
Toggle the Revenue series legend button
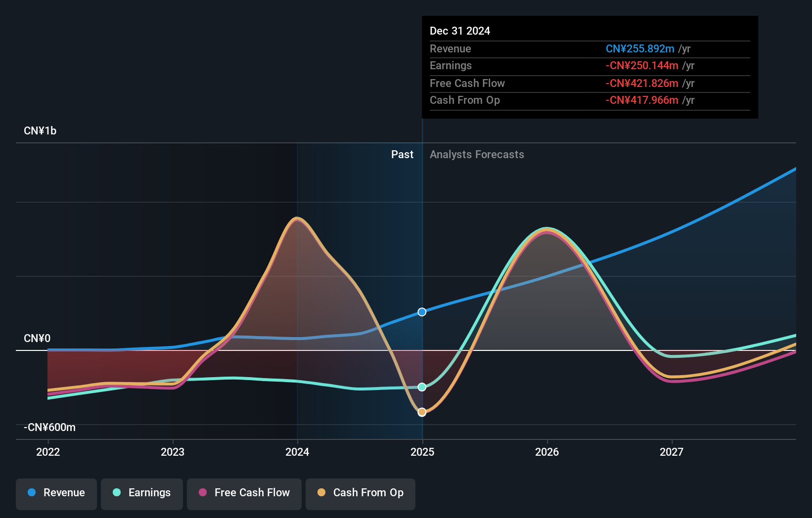tap(56, 494)
